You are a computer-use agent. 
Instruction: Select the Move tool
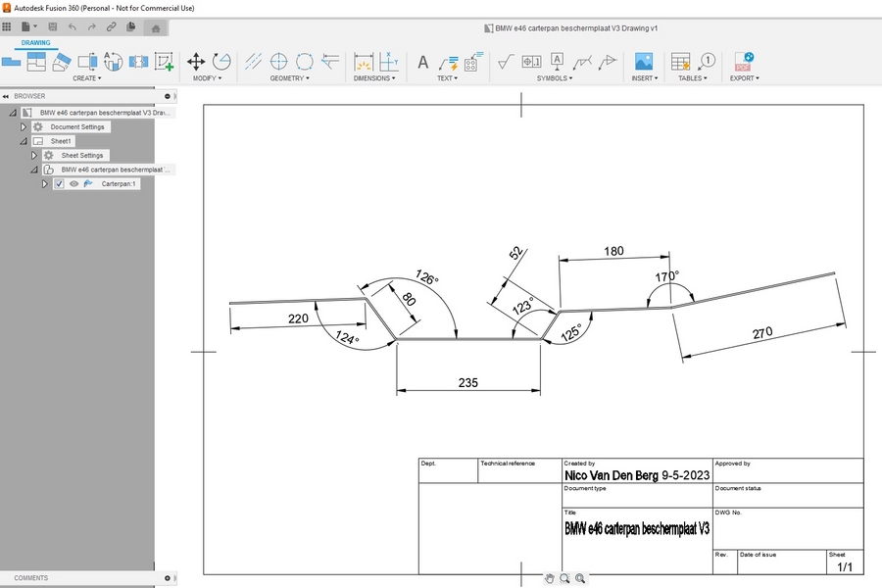pyautogui.click(x=196, y=62)
